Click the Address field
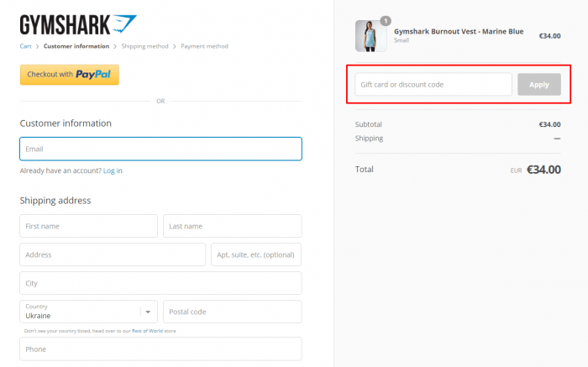 113,254
